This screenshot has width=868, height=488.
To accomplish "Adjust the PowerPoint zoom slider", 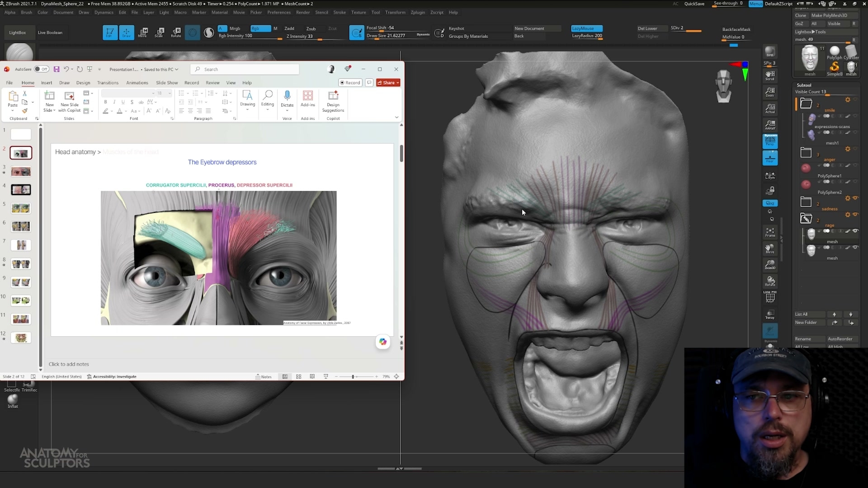I will 357,376.
